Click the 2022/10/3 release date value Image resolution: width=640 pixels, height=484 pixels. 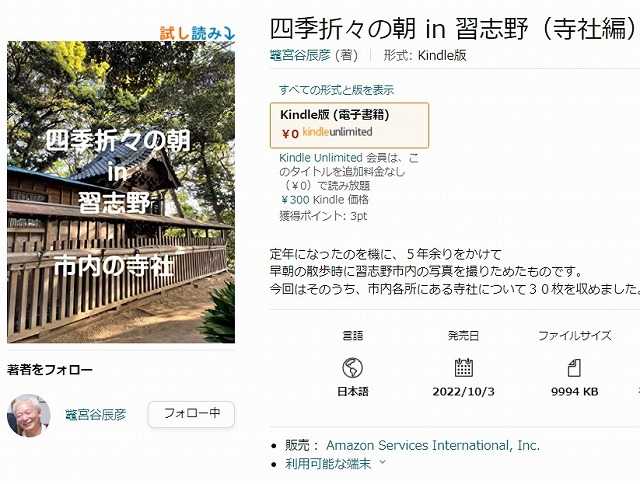tap(463, 392)
